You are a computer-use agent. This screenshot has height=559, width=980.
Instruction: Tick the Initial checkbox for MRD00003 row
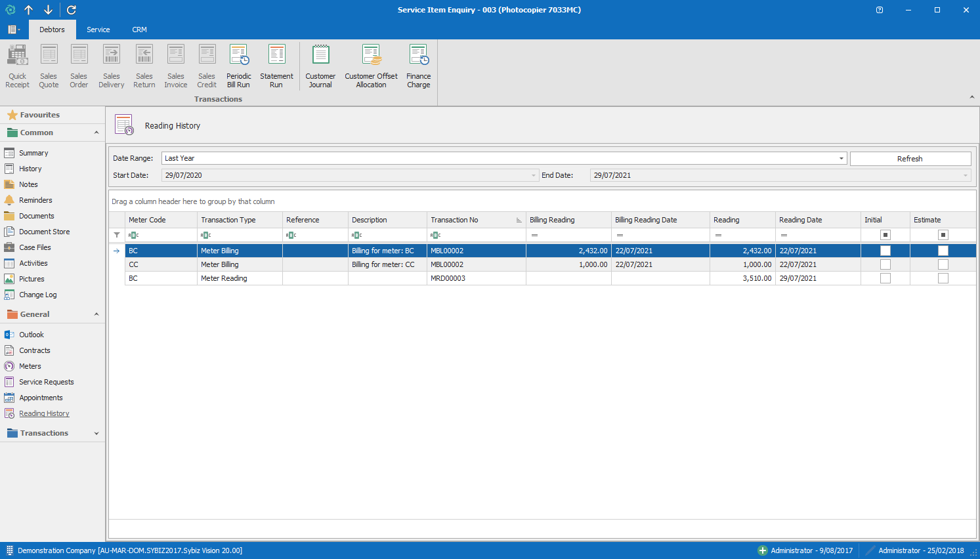[x=885, y=278]
